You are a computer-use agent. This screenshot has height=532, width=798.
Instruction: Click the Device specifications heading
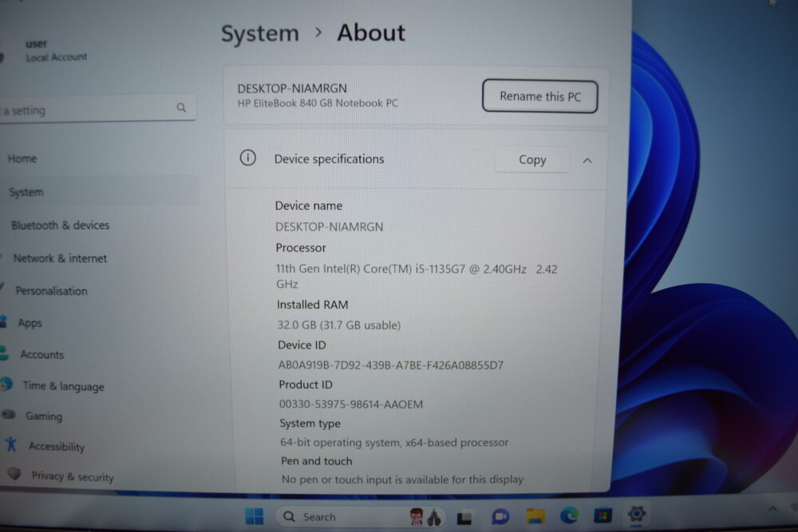point(330,160)
